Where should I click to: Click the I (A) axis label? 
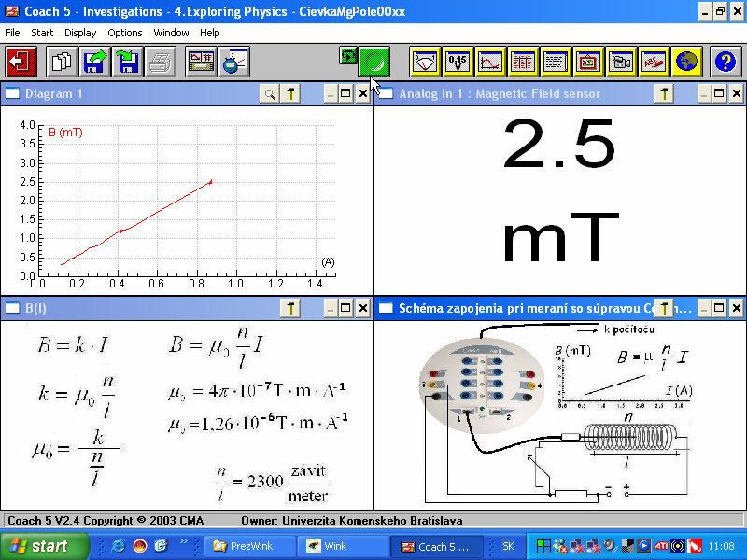click(325, 262)
